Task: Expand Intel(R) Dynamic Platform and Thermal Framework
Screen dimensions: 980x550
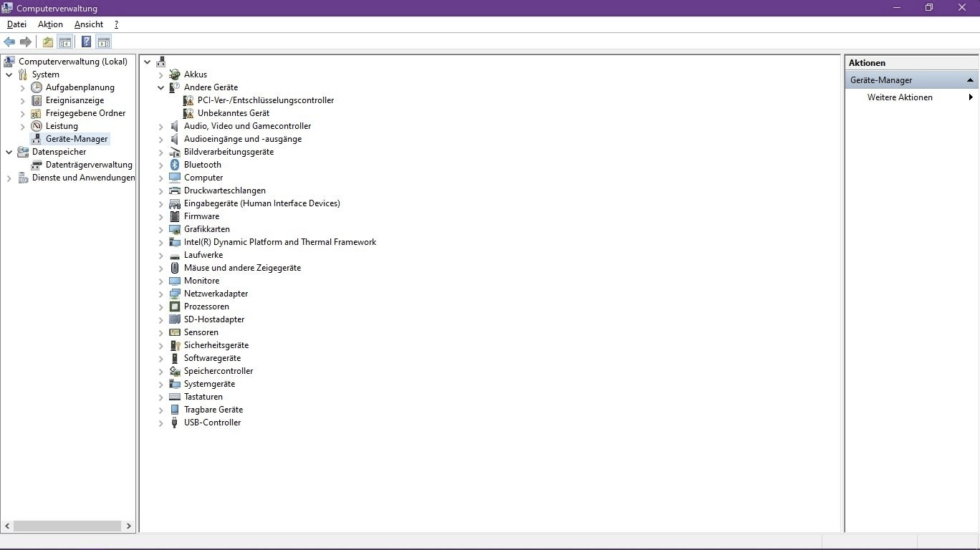Action: point(161,242)
